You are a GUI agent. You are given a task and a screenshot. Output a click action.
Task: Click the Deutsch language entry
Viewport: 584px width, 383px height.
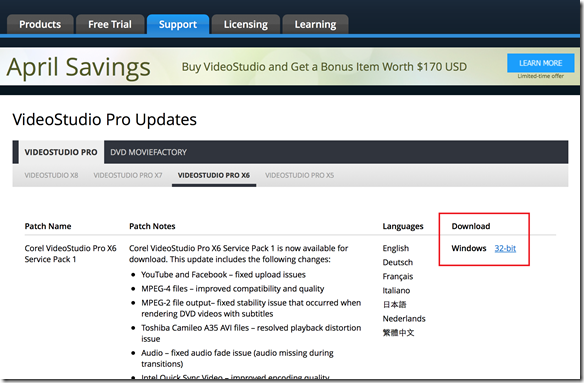click(397, 262)
